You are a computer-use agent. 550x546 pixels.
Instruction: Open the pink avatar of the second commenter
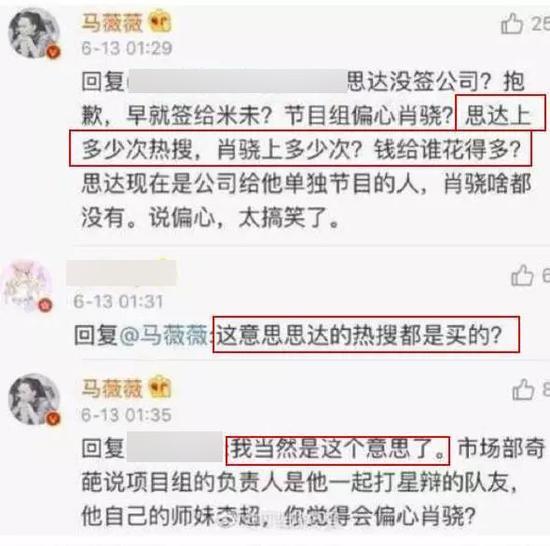coord(27,286)
